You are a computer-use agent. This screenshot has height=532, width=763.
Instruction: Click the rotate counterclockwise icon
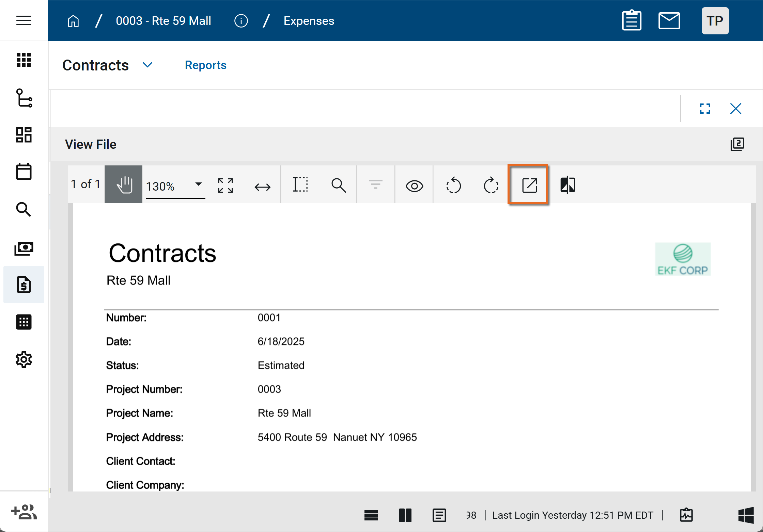pos(453,185)
